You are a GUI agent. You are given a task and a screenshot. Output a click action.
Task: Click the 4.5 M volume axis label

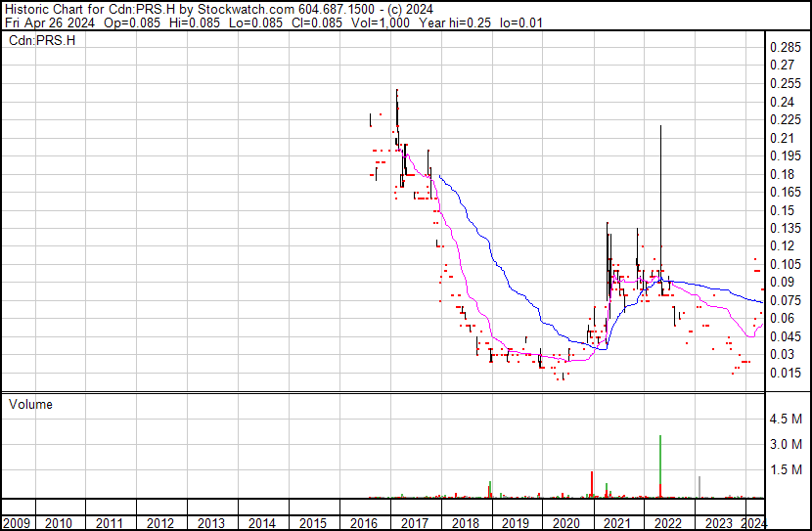[786, 419]
